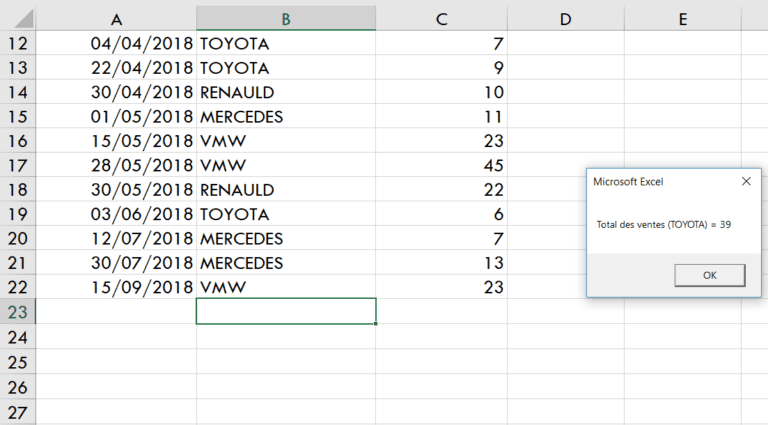Select row 12 header

coord(18,43)
